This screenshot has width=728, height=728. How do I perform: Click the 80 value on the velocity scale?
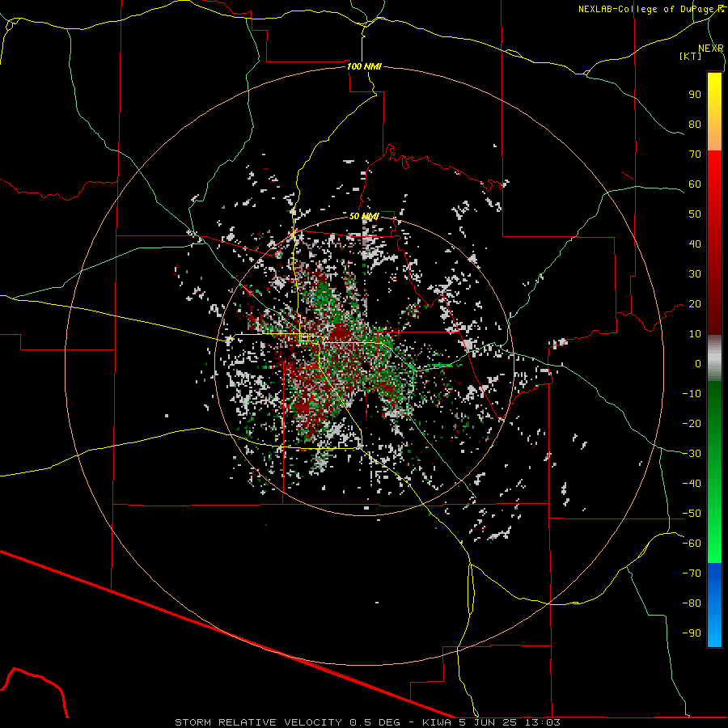pyautogui.click(x=695, y=125)
